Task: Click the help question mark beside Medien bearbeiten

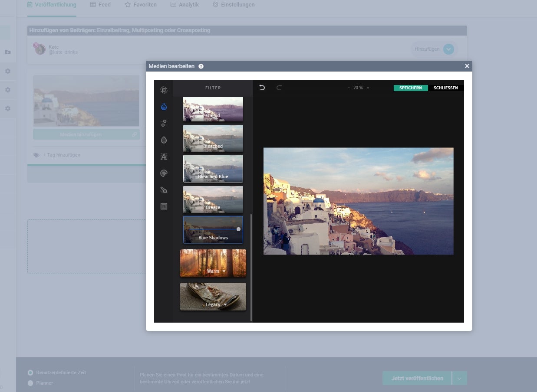Action: [x=201, y=66]
